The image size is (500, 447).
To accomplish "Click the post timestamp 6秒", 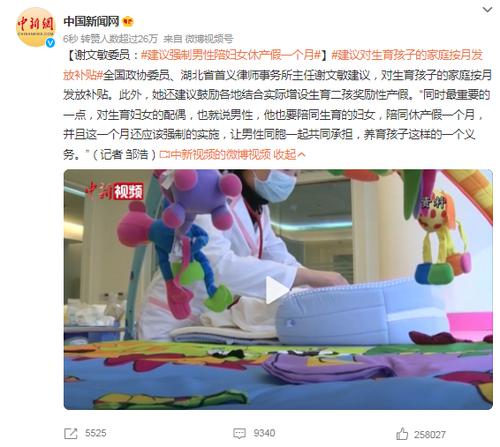I will pyautogui.click(x=70, y=39).
